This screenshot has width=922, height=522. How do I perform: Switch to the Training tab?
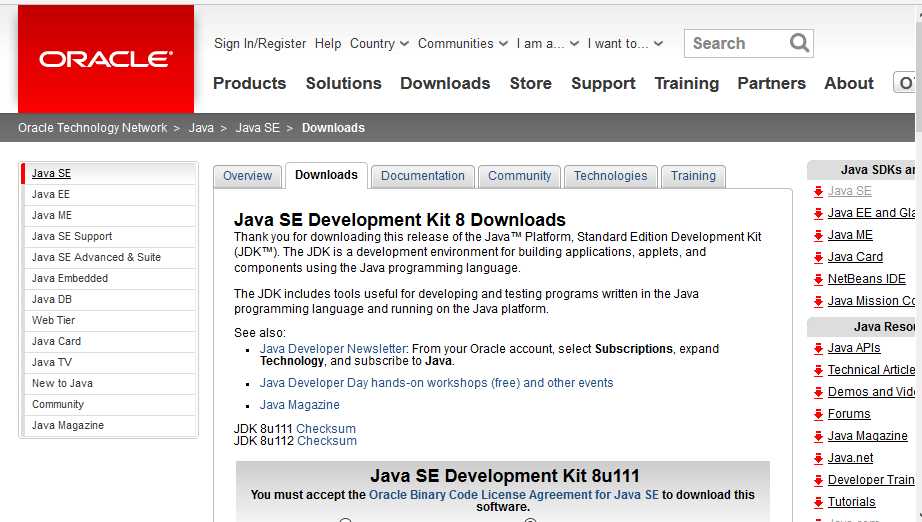click(x=693, y=176)
